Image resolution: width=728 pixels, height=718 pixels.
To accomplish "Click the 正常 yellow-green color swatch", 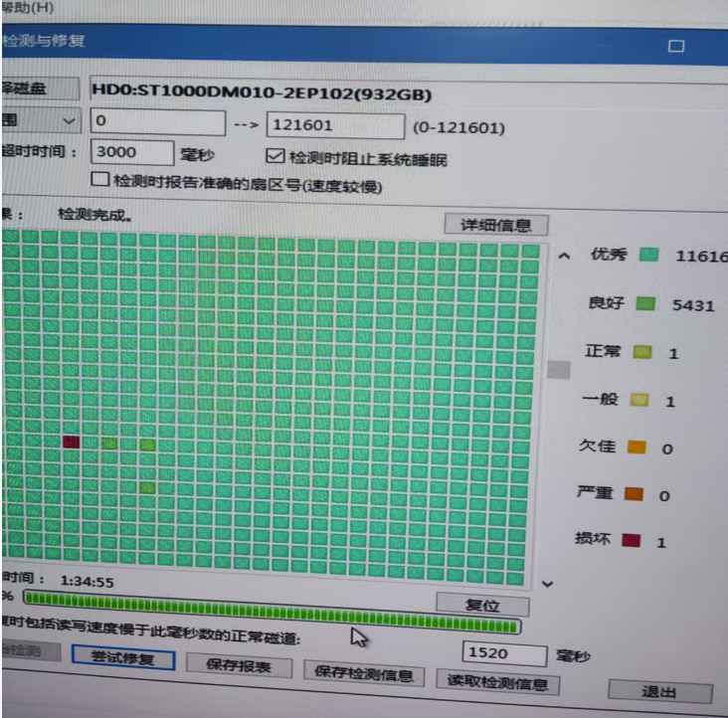I will click(642, 352).
